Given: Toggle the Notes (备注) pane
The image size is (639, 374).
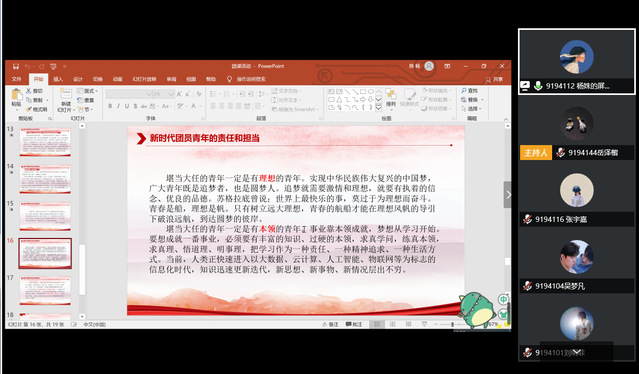Looking at the screenshot, I should coord(331,324).
